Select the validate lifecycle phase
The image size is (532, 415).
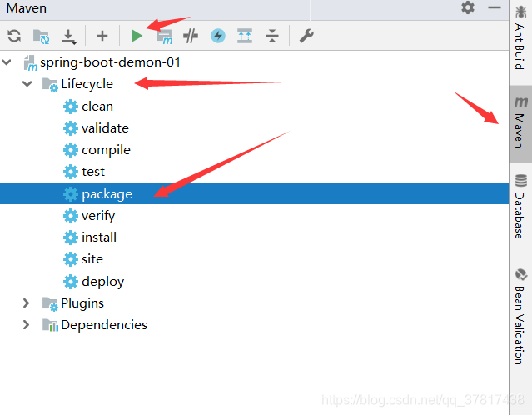coord(255,128)
